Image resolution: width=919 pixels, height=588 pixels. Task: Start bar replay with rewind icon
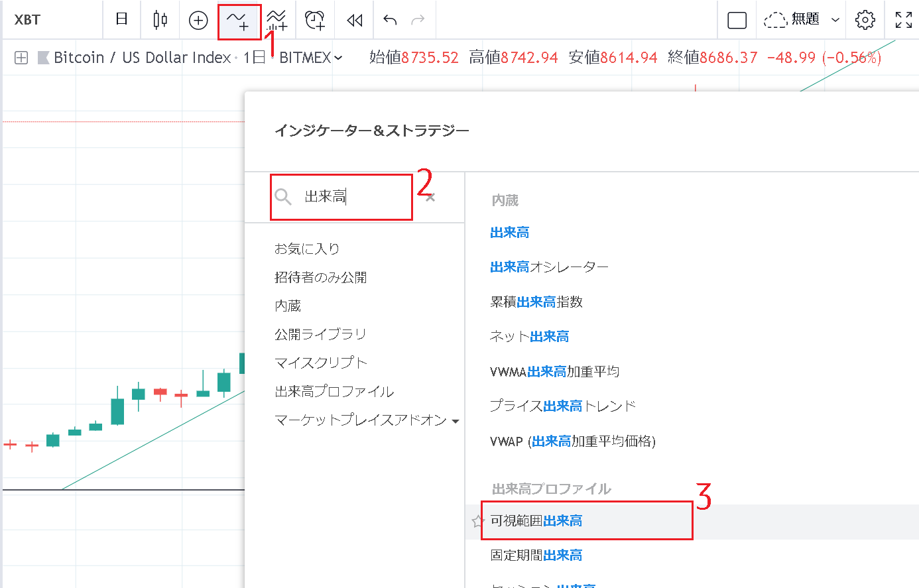click(x=353, y=20)
